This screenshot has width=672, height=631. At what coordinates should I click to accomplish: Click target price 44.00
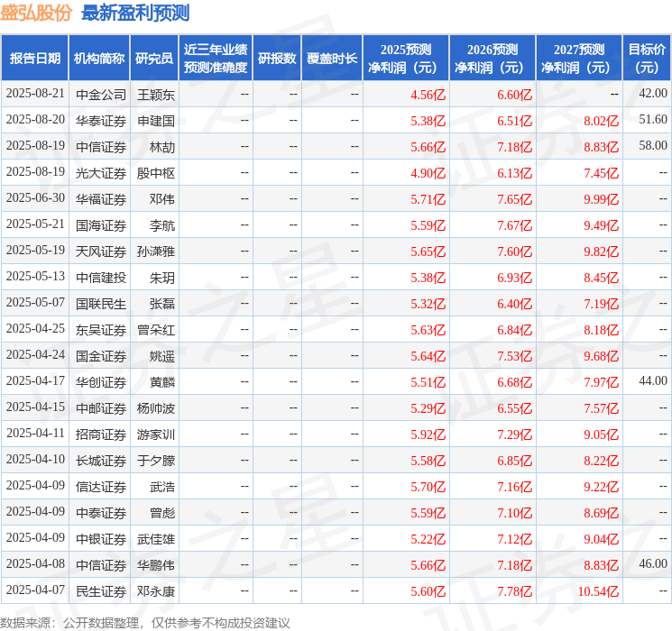point(653,380)
